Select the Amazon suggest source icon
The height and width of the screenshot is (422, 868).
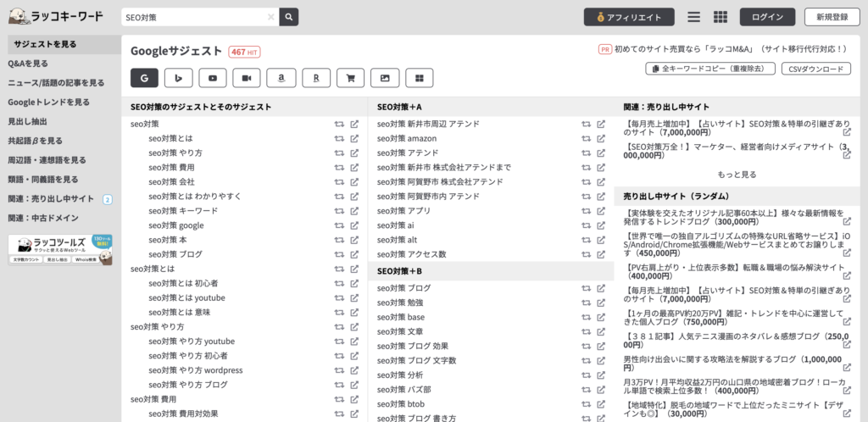pyautogui.click(x=281, y=78)
